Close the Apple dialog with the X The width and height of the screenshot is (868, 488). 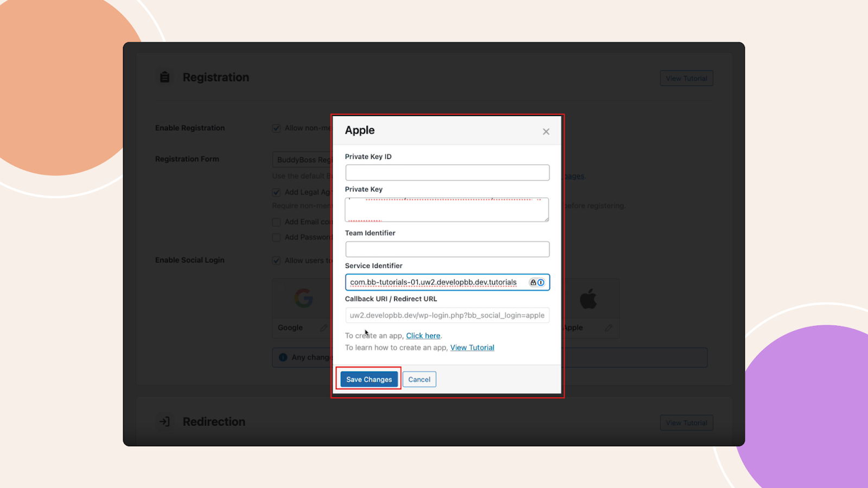(546, 132)
